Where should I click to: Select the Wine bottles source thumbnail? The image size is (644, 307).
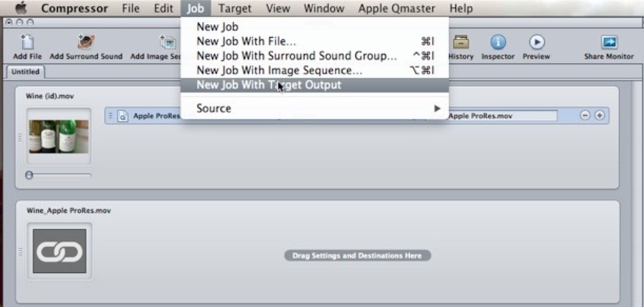pos(59,136)
